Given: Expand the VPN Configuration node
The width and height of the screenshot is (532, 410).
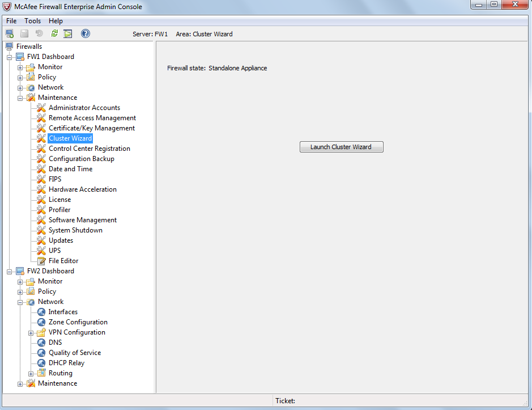Looking at the screenshot, I should tap(31, 333).
